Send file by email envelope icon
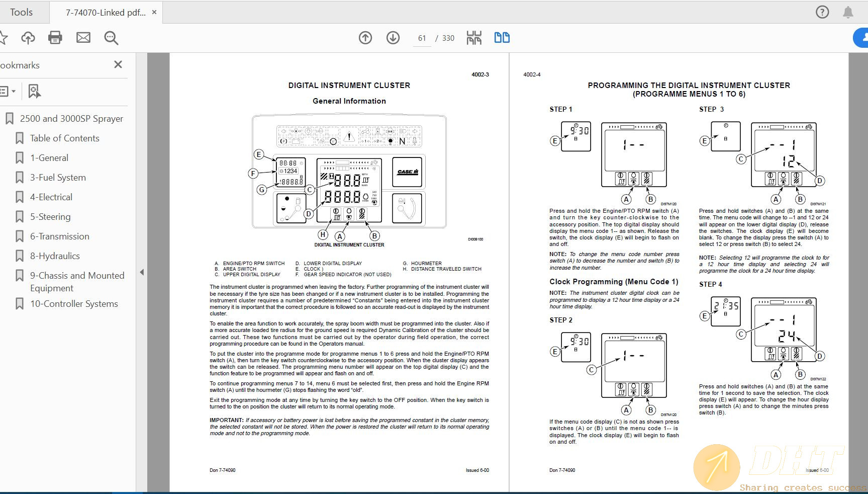Image resolution: width=868 pixels, height=494 pixels. point(83,38)
